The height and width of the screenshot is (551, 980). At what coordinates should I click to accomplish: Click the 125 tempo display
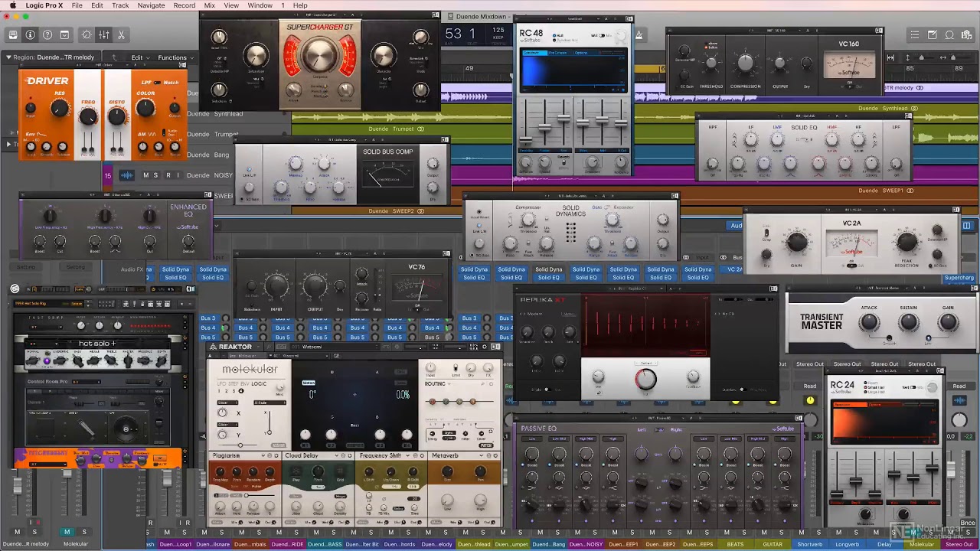[498, 31]
